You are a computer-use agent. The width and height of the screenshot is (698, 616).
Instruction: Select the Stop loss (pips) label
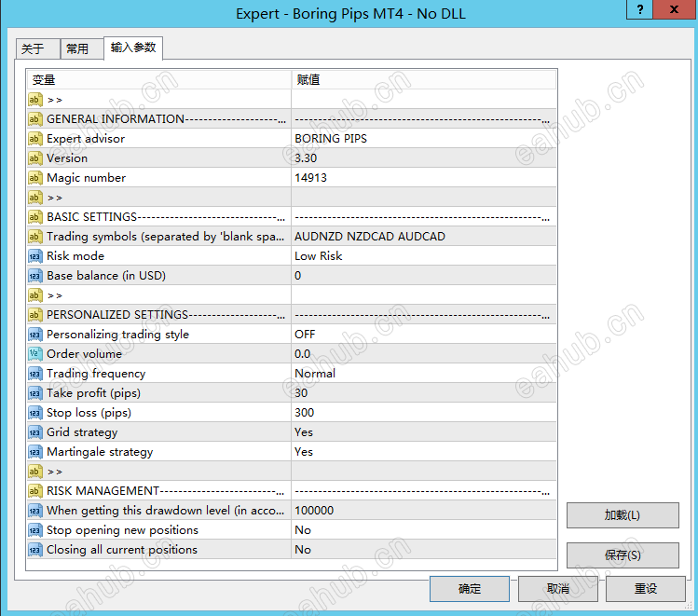pos(89,413)
